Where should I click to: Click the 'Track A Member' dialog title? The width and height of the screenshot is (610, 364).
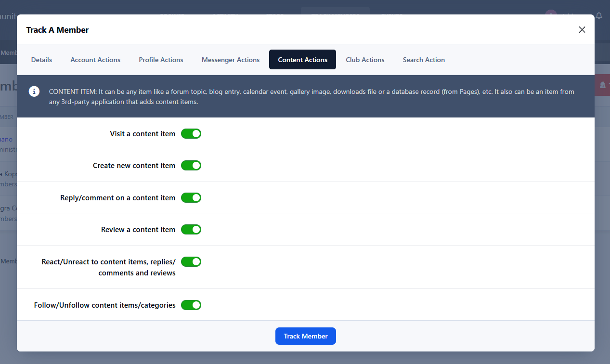point(58,30)
